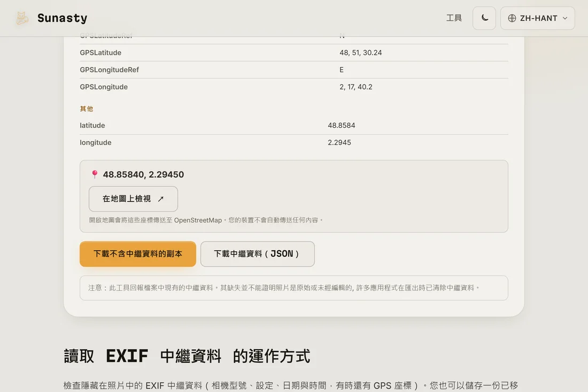Viewport: 588px width, 392px height.
Task: Open the Sunasty home title link
Action: 62,18
